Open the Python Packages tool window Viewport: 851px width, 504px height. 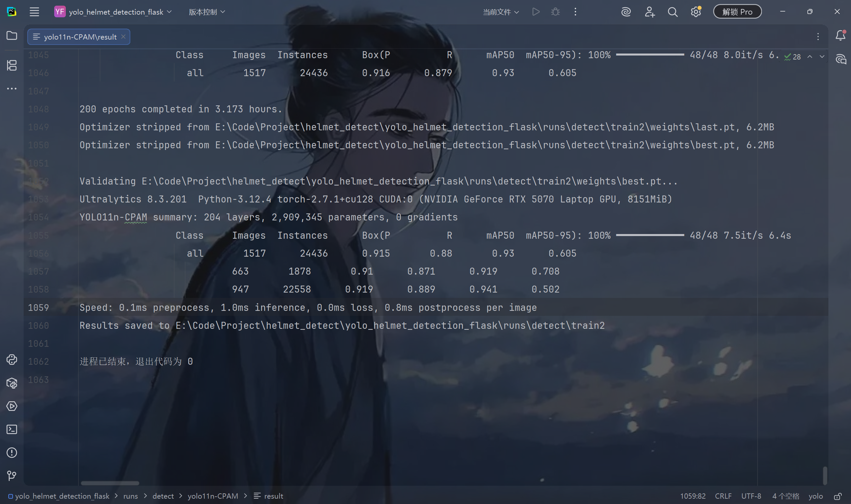pyautogui.click(x=12, y=383)
